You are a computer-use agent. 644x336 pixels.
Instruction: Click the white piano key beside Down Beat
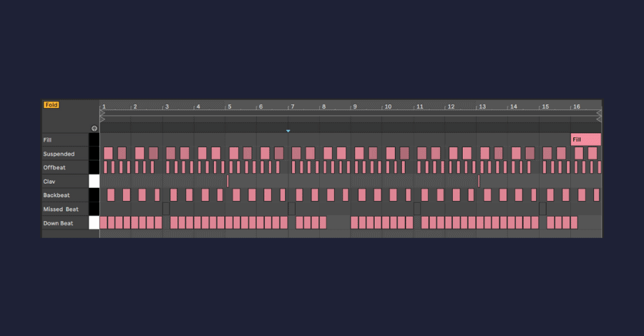coord(94,223)
